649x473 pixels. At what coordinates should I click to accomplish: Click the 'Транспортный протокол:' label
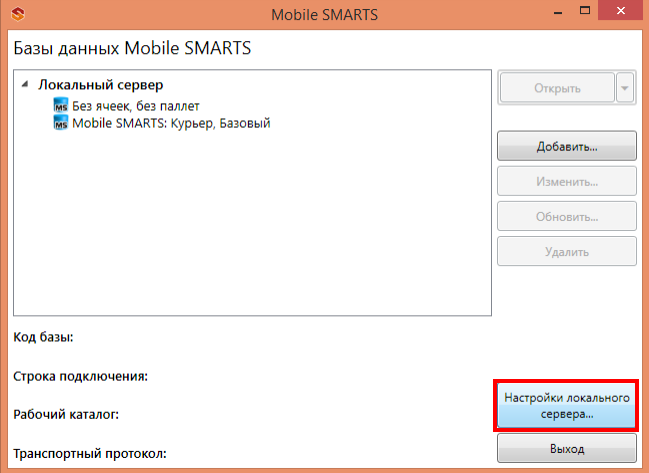(90, 454)
